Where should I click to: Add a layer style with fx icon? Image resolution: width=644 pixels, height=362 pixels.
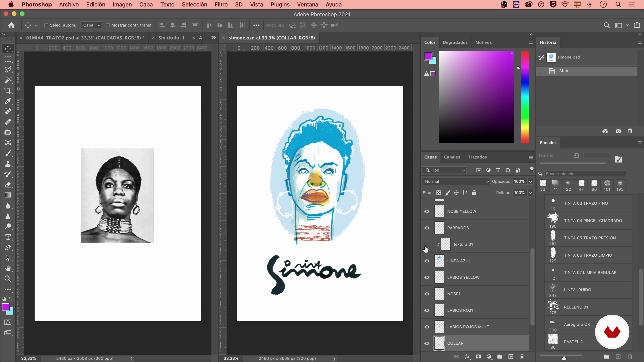pos(467,356)
